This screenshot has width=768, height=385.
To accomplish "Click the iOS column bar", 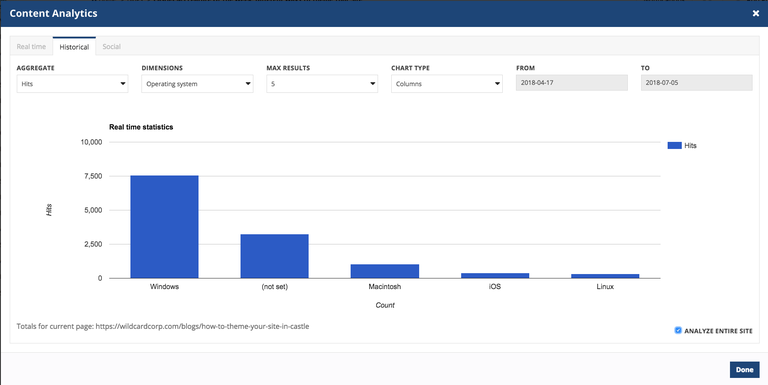I will tap(495, 276).
